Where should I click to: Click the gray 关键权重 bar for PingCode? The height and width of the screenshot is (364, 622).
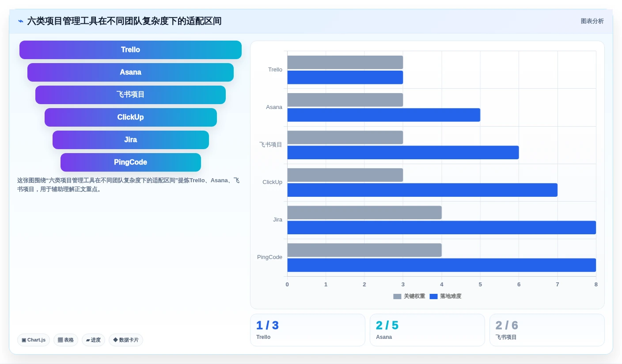pos(364,250)
